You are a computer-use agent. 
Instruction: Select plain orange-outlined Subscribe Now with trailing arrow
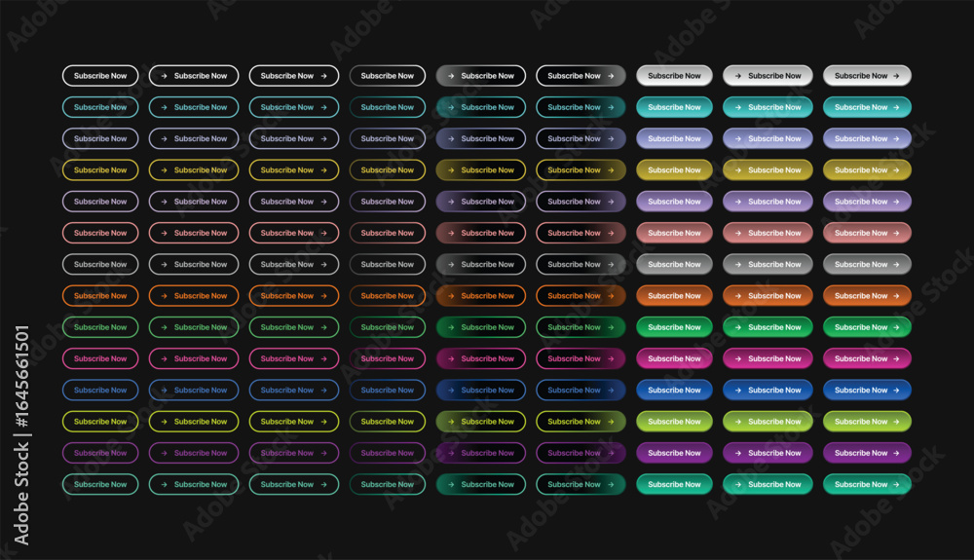click(x=294, y=295)
